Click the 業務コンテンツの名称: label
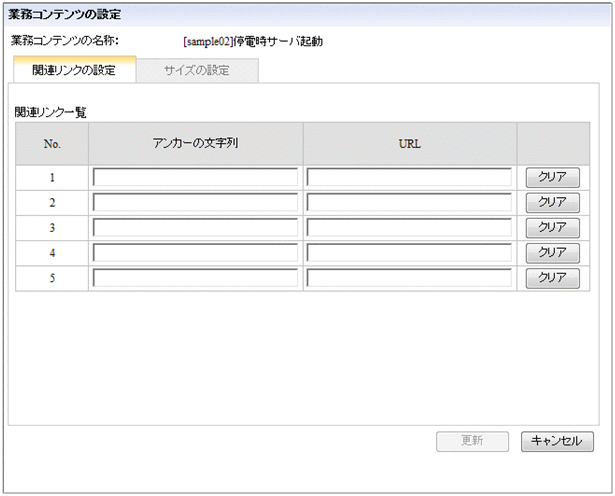Screen dimensions: 615x496 (65, 40)
